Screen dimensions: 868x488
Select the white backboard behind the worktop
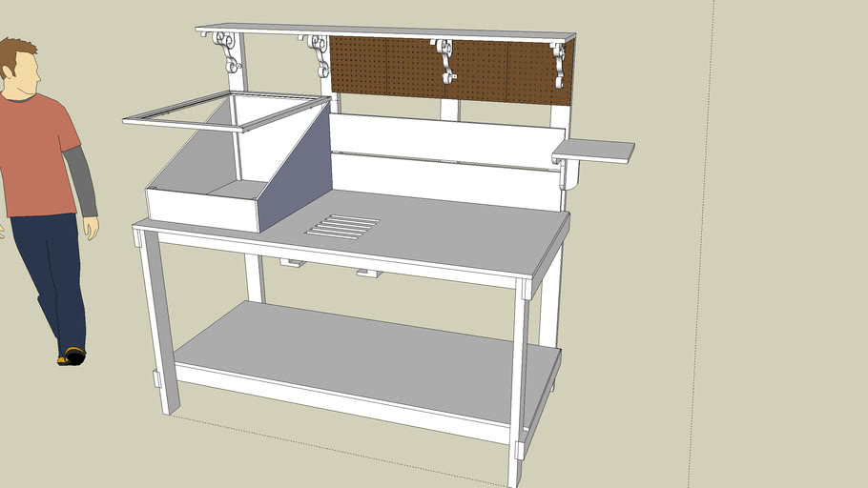[x=439, y=157]
